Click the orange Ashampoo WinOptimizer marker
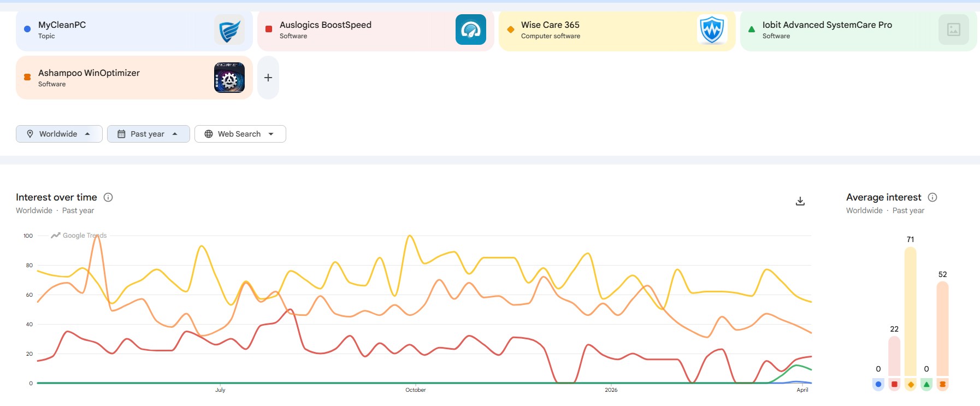 (27, 77)
